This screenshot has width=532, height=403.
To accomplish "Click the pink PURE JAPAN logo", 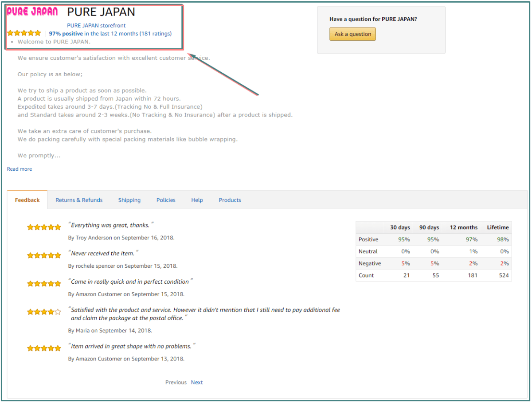I will [x=32, y=12].
